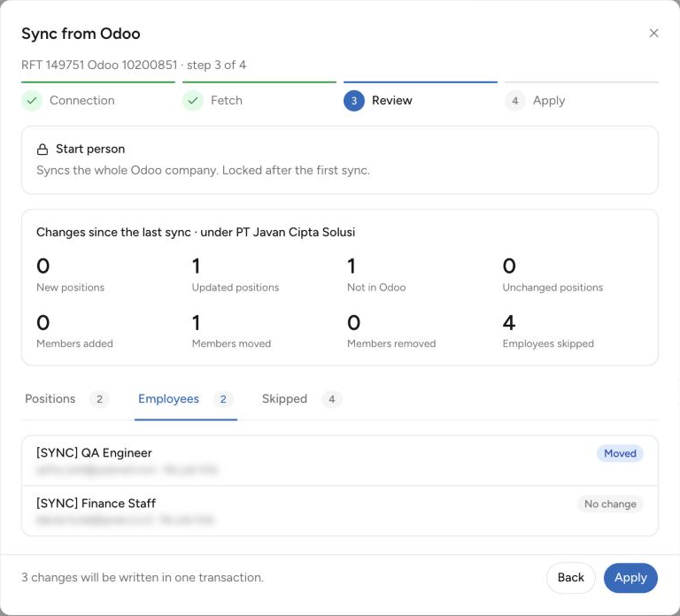The width and height of the screenshot is (680, 616).
Task: Select the [SYNC] QA Engineer row
Action: click(340, 460)
